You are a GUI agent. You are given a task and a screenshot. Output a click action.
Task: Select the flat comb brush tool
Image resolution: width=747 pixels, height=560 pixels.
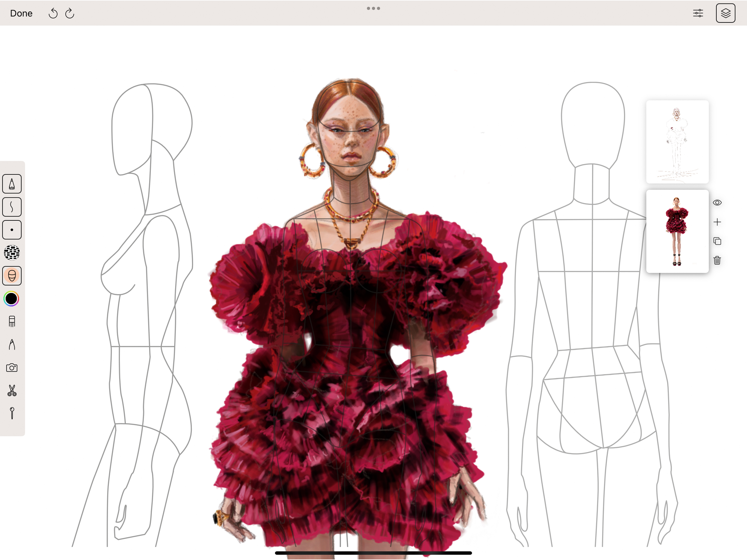pyautogui.click(x=12, y=321)
